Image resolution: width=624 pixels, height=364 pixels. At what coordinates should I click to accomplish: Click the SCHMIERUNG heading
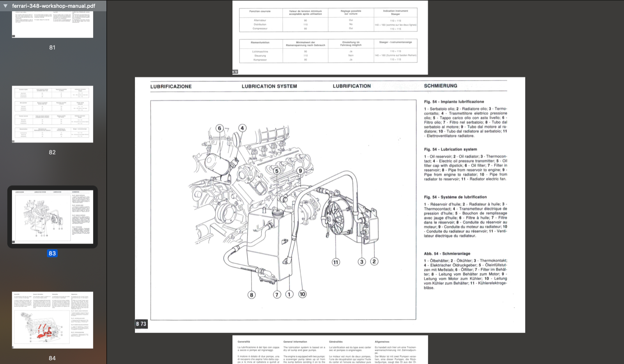click(440, 86)
